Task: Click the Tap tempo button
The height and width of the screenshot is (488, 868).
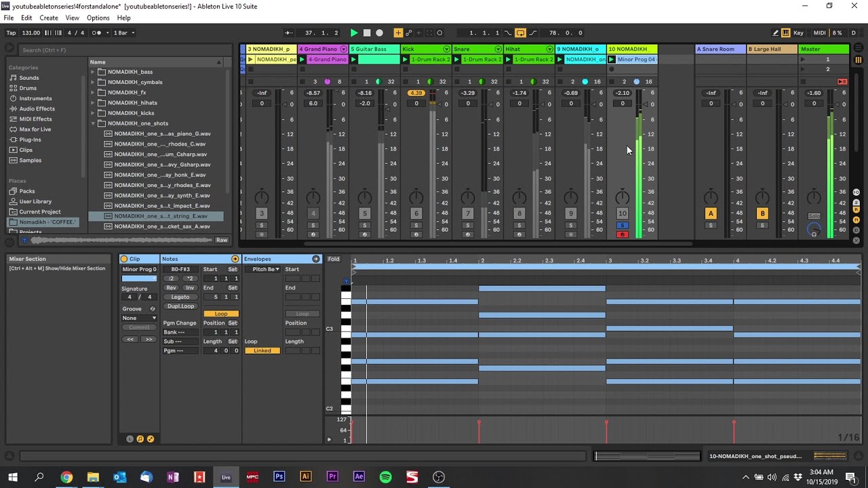Action: pyautogui.click(x=11, y=33)
